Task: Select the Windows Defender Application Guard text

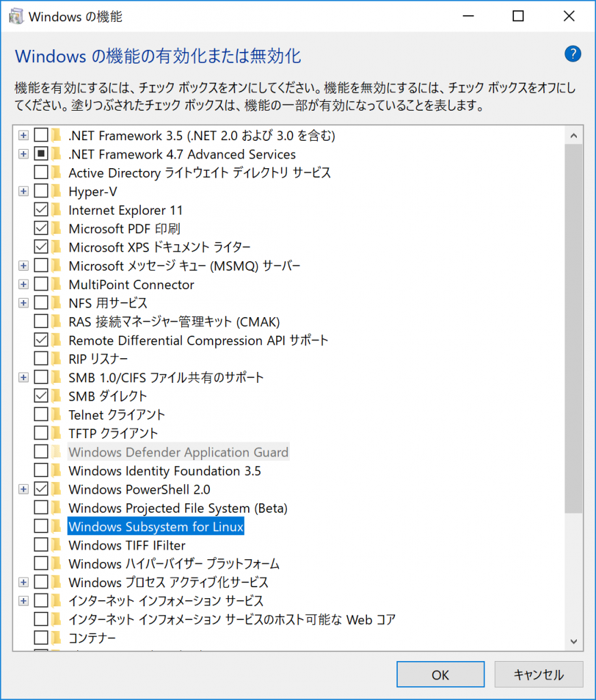Action: pos(178,453)
